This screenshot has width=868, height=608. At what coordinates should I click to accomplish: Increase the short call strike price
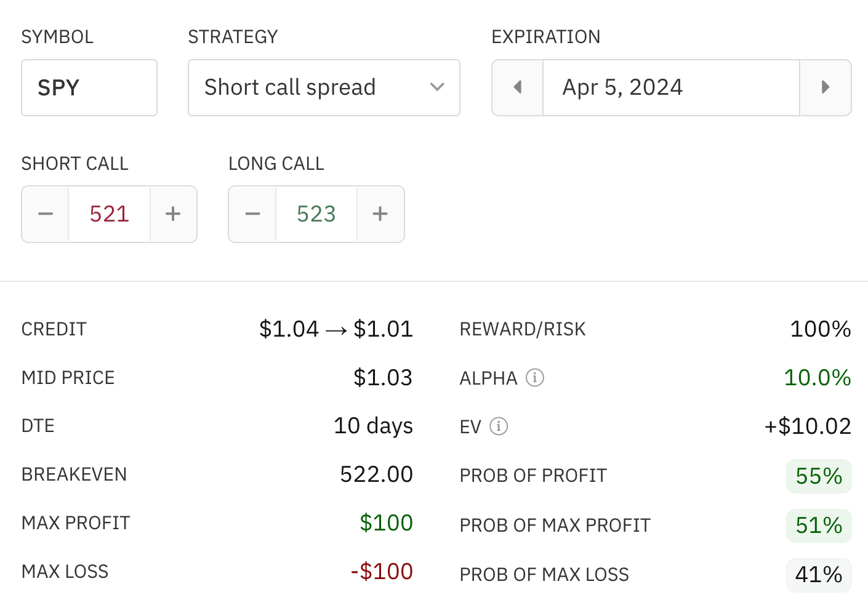[173, 214]
